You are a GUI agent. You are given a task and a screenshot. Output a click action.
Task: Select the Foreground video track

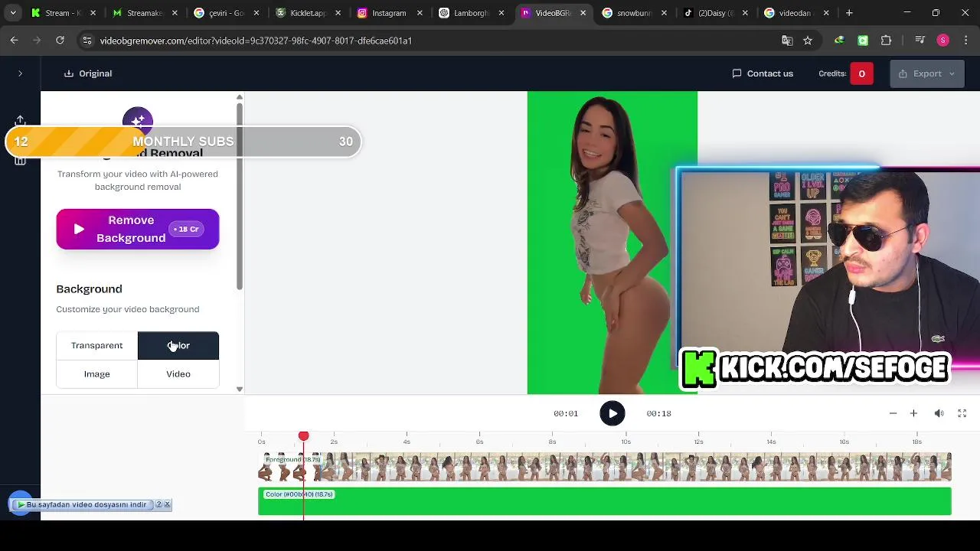605,466
